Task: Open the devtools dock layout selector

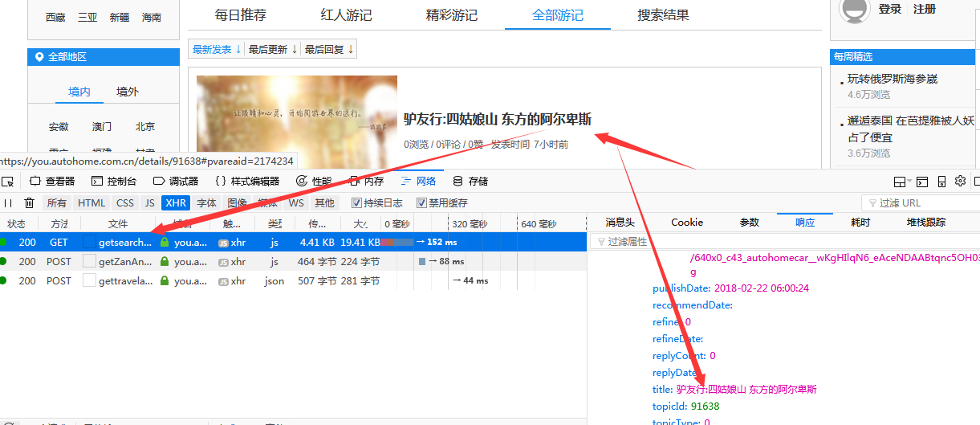Action: click(x=902, y=182)
